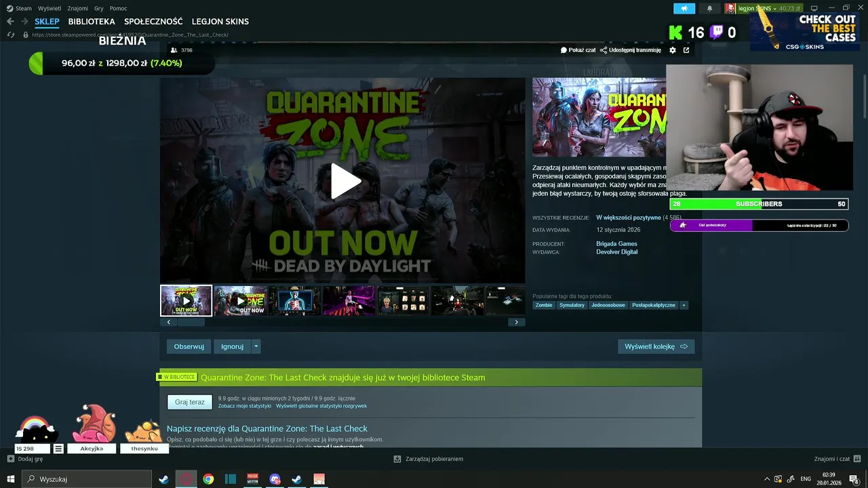Click the Graj teraz button
Screen dimensions: 868x488
190,402
